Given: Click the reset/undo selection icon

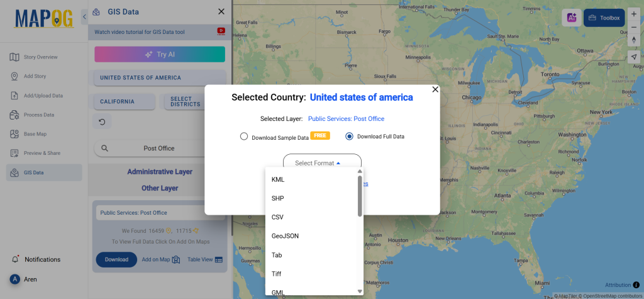Looking at the screenshot, I should 102,121.
